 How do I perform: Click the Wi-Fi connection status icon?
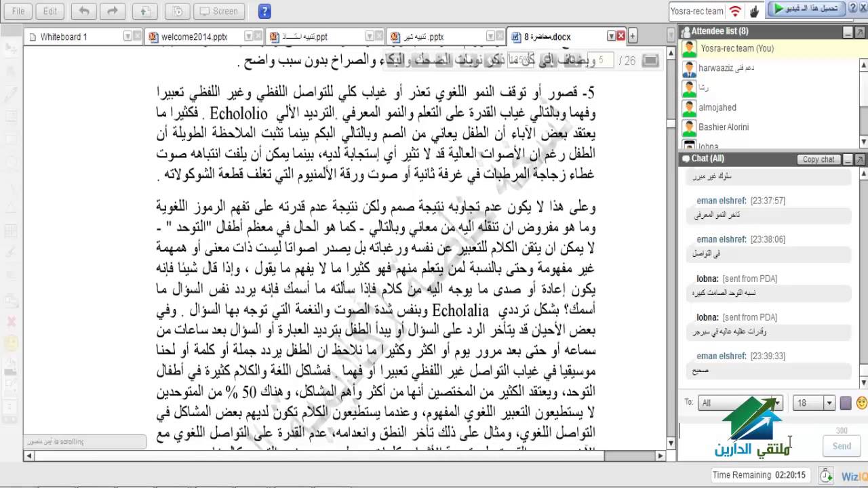coord(735,11)
